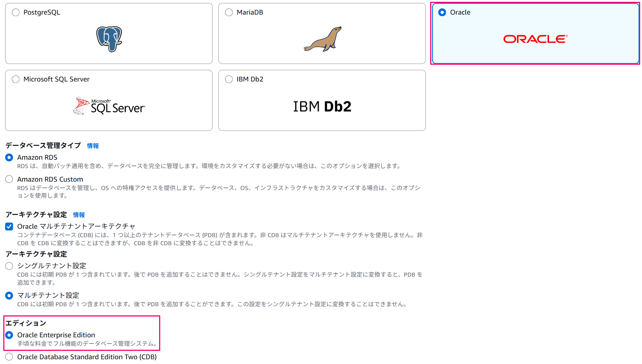Click Oracle マルチテナントアーキテクチャ label text
Image resolution: width=642 pixels, height=364 pixels.
click(x=76, y=227)
